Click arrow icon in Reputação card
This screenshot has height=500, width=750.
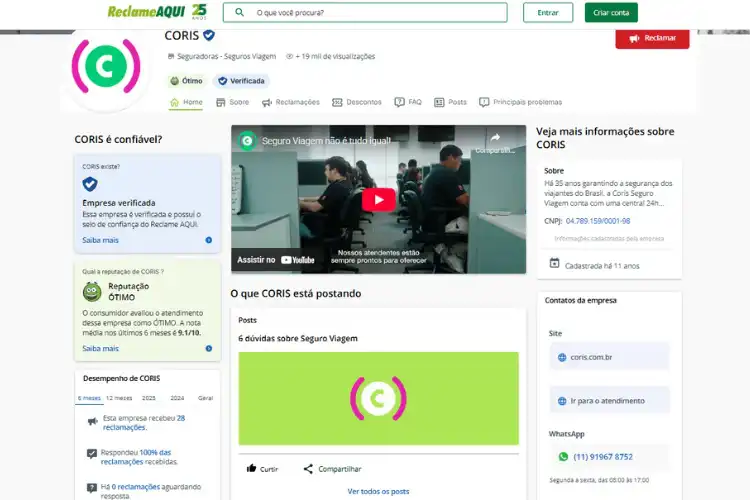click(209, 348)
